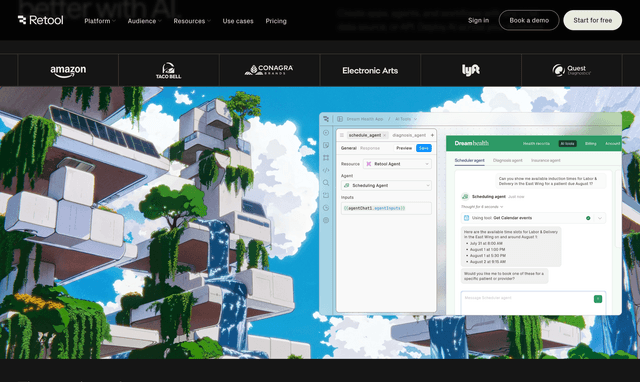Click the Sign in link
640x382 pixels.
point(478,20)
